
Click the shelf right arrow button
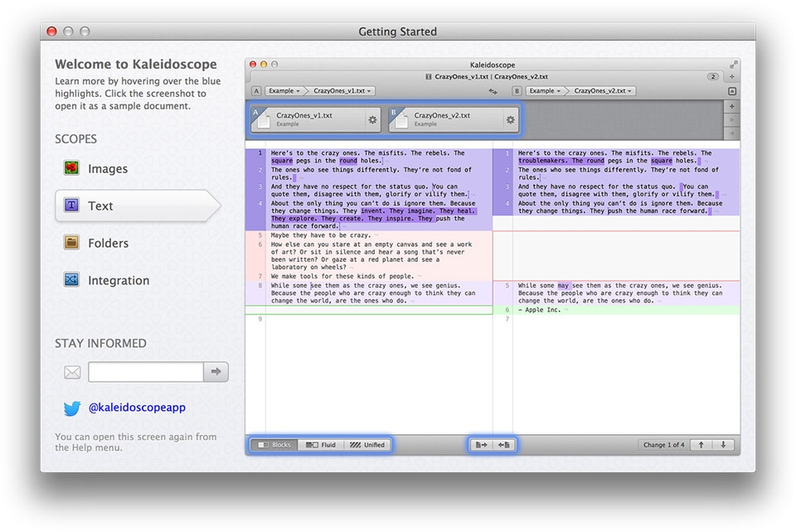point(731,119)
